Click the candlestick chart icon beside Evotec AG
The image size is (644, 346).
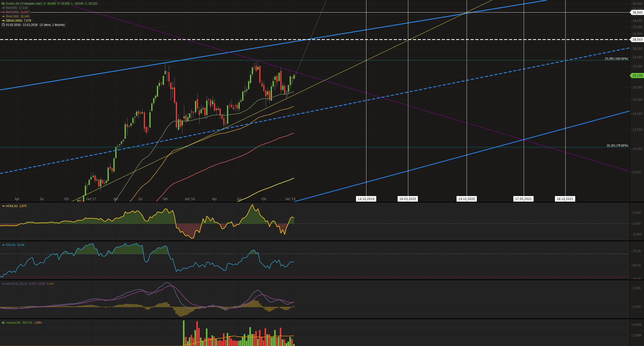pyautogui.click(x=3, y=3)
